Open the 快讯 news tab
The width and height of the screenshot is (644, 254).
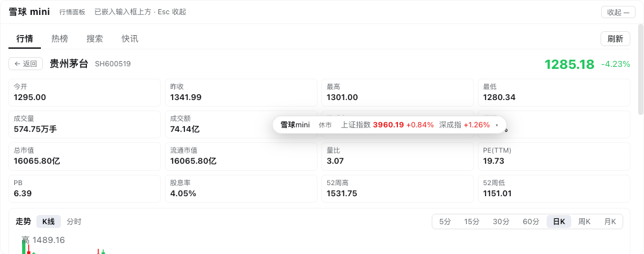click(130, 39)
